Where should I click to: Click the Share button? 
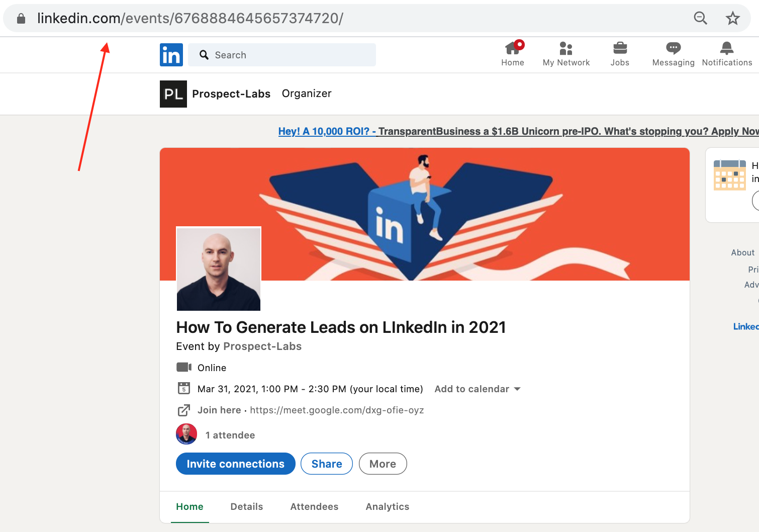pyautogui.click(x=327, y=464)
